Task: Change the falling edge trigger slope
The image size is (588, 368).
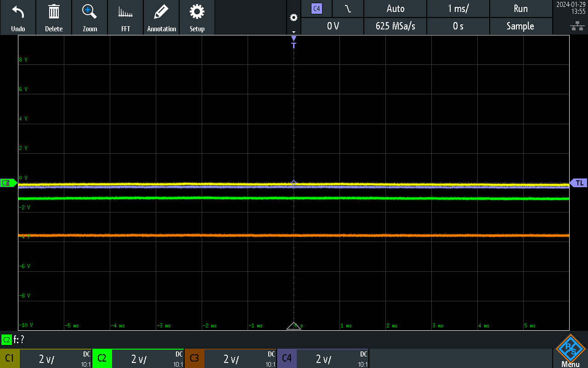Action: [348, 8]
